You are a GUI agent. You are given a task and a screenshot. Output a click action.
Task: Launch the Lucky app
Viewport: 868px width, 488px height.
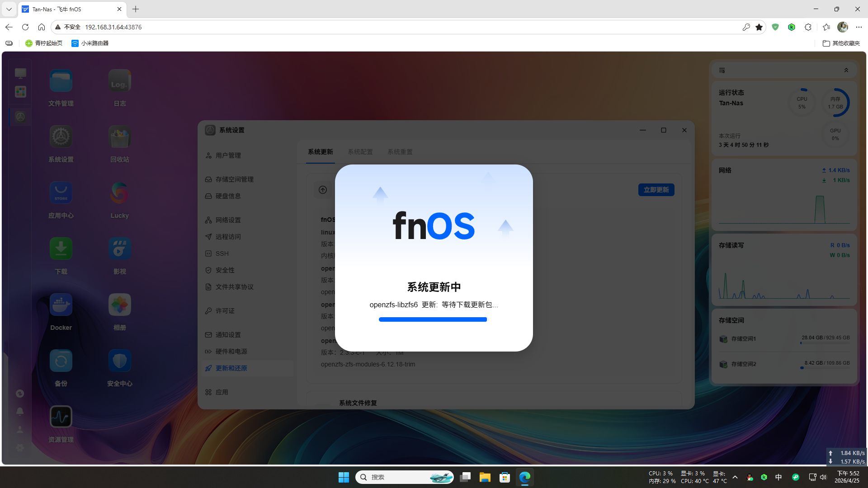[119, 193]
